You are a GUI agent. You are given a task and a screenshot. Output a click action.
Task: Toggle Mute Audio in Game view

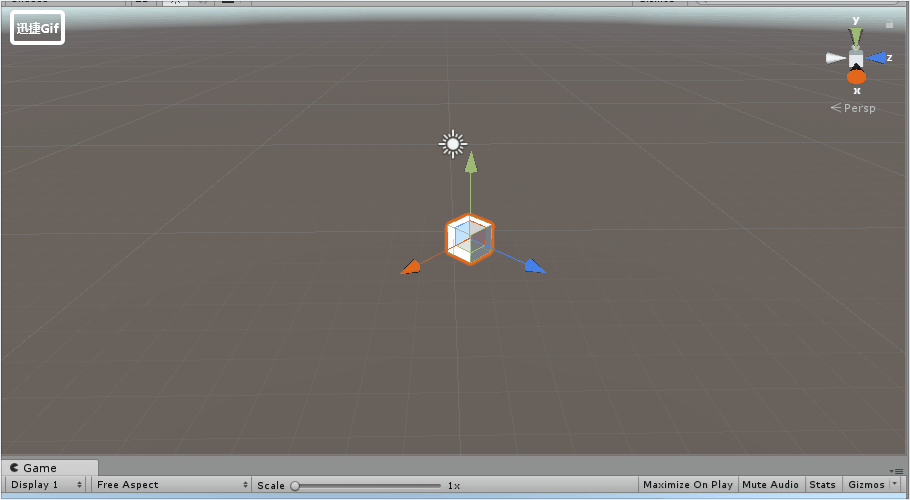click(770, 484)
